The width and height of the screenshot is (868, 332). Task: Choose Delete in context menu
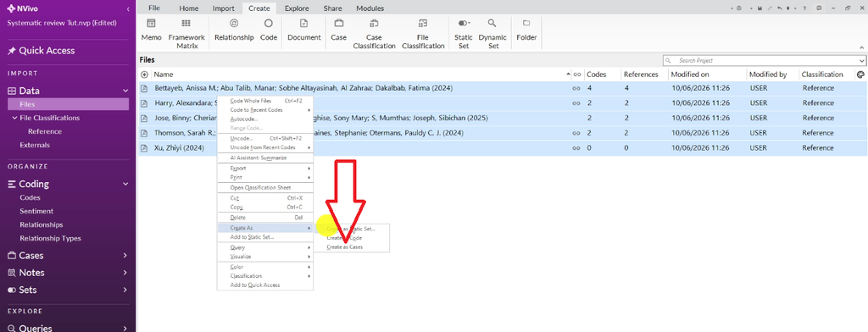point(265,218)
